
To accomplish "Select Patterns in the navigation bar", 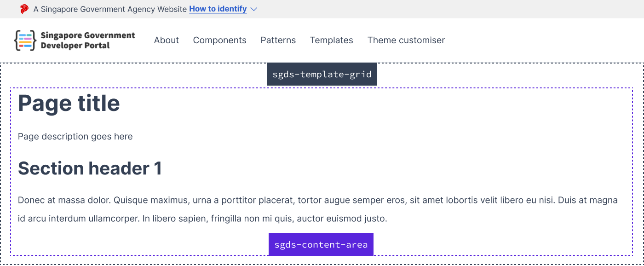I will click(x=278, y=40).
